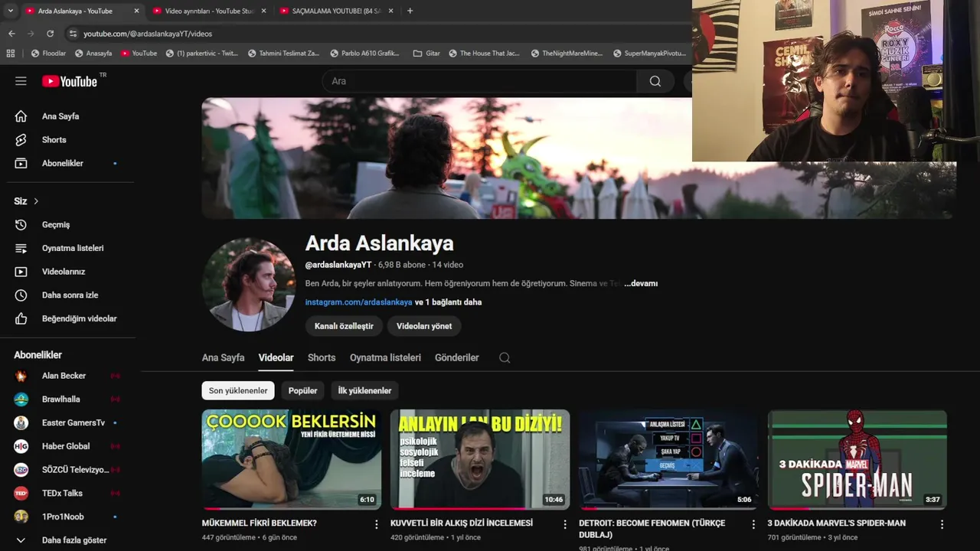Switch to Oynatma listeleri channel tab
Screen dimensions: 980x551
click(385, 357)
